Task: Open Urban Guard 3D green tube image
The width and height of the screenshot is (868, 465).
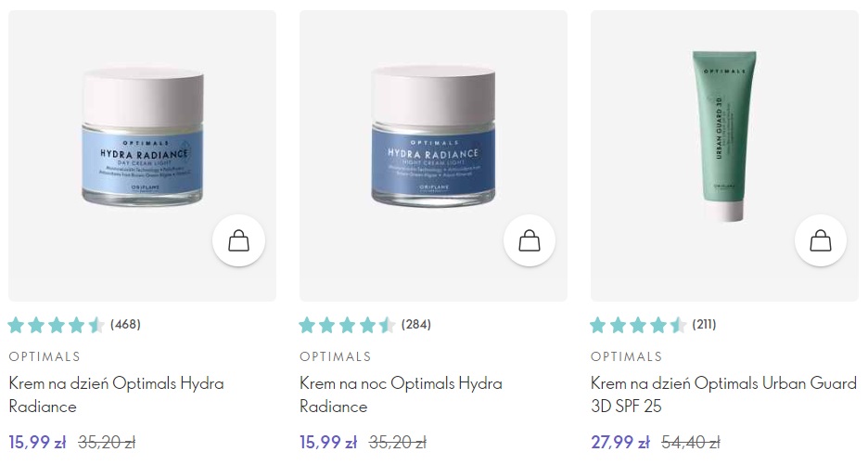Action: [x=724, y=136]
